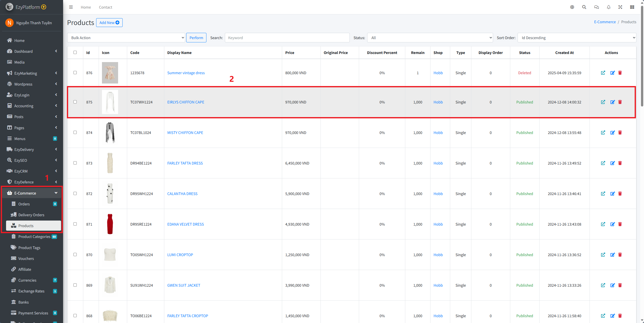This screenshot has height=323, width=644.
Task: Open the Bulk Action dropdown
Action: pyautogui.click(x=126, y=38)
